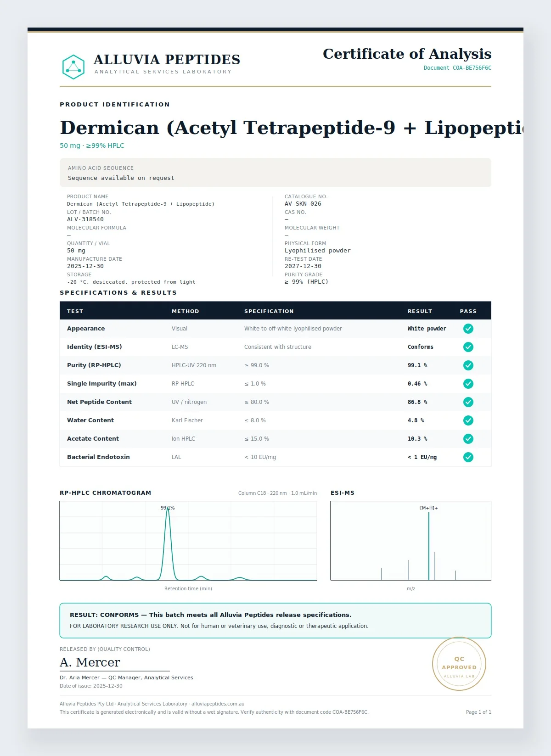551x756 pixels.
Task: Click the pass checkmark for Purity (RP-HPLC)
Action: coord(468,365)
